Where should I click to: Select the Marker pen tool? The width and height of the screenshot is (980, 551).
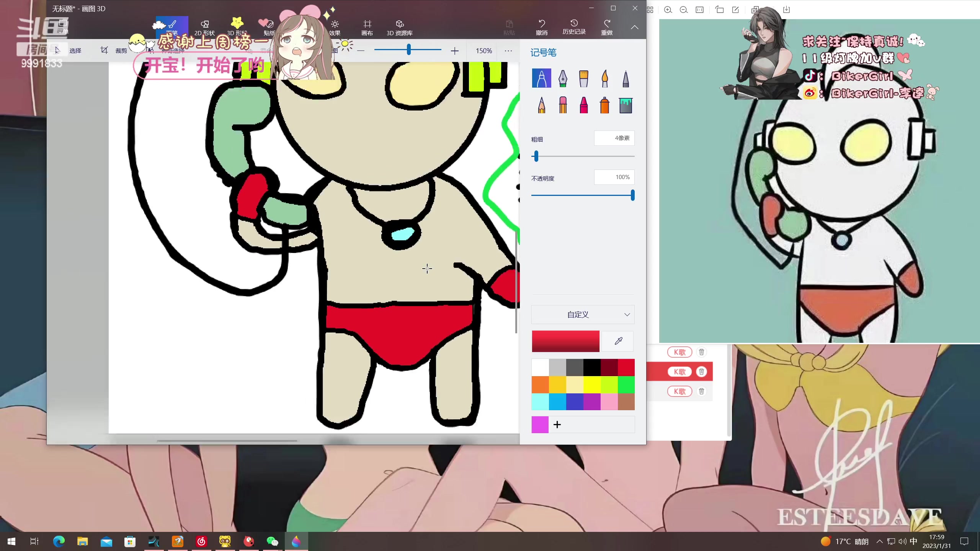541,78
